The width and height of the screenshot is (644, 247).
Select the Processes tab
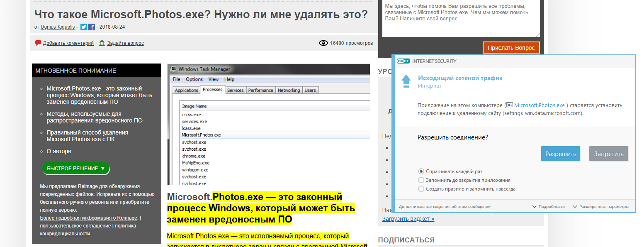click(213, 90)
